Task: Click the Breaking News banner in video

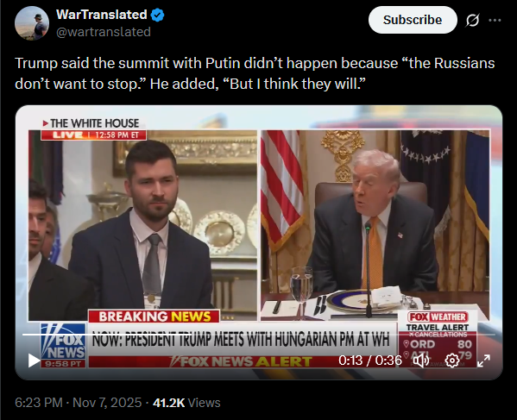Action: coord(154,317)
